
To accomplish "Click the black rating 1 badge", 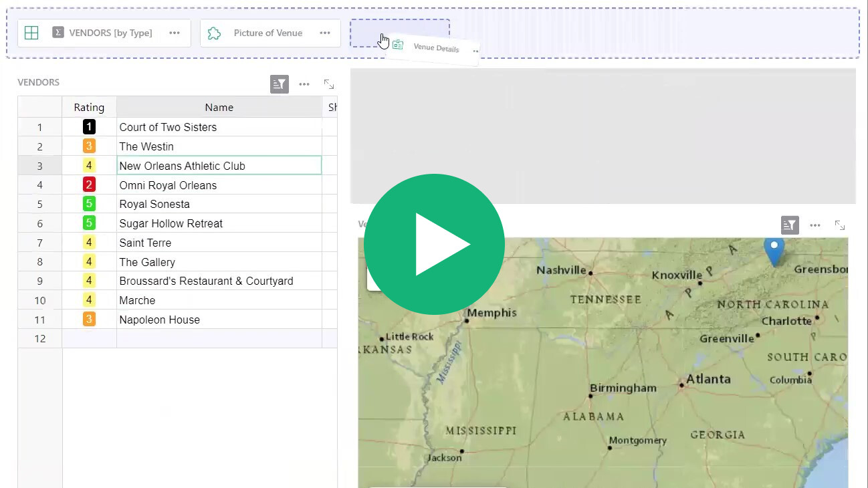I will click(x=89, y=127).
